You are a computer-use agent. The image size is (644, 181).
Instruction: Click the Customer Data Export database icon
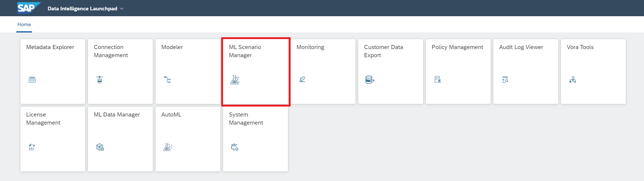pos(370,80)
